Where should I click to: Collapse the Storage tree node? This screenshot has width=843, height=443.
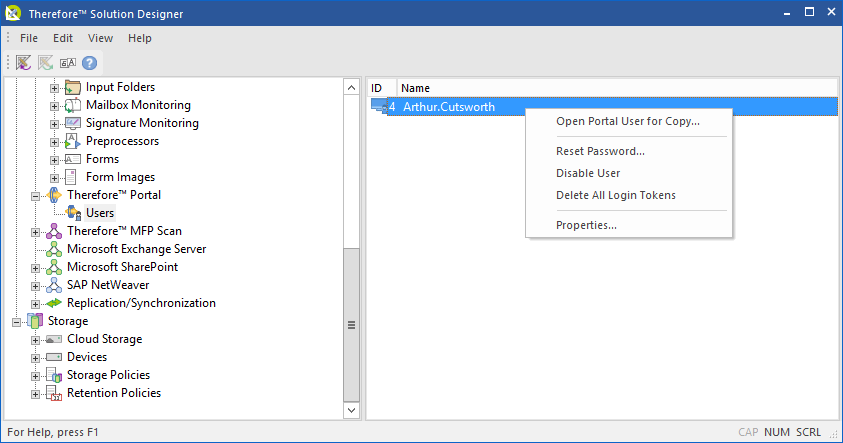click(x=17, y=321)
